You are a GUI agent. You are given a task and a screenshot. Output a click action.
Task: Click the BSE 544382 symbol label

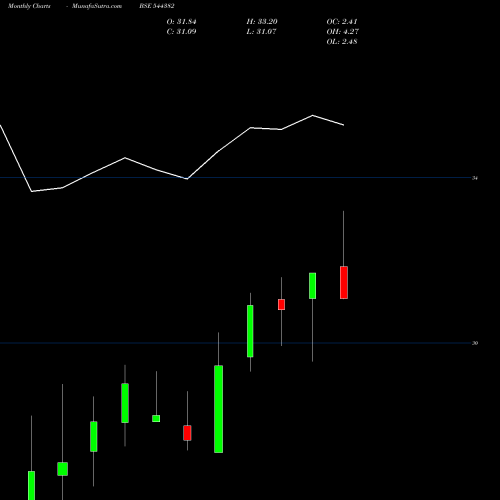(x=157, y=6)
